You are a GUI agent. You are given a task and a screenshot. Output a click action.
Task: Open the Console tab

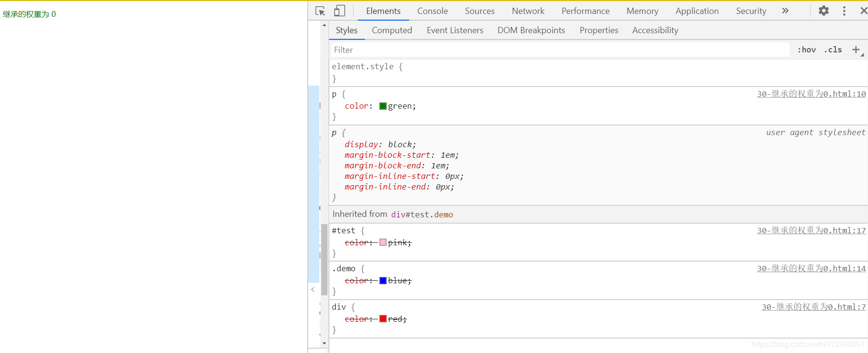pos(432,11)
